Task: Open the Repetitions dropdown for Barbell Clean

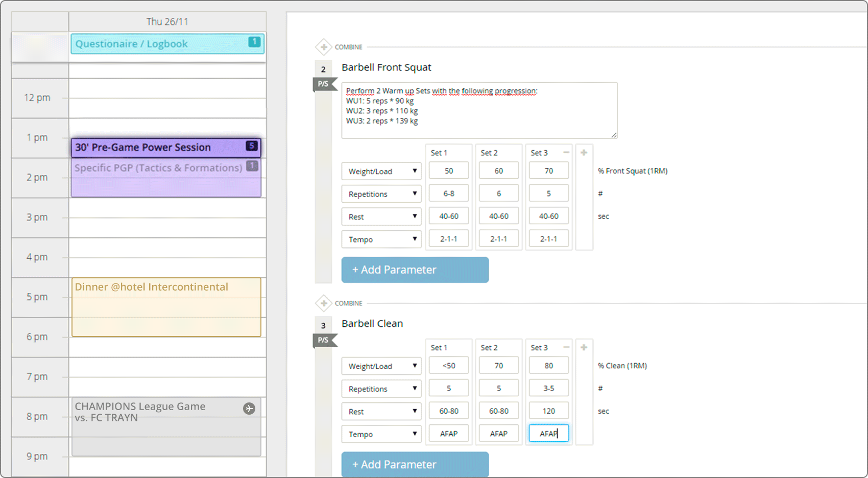Action: [x=381, y=389]
